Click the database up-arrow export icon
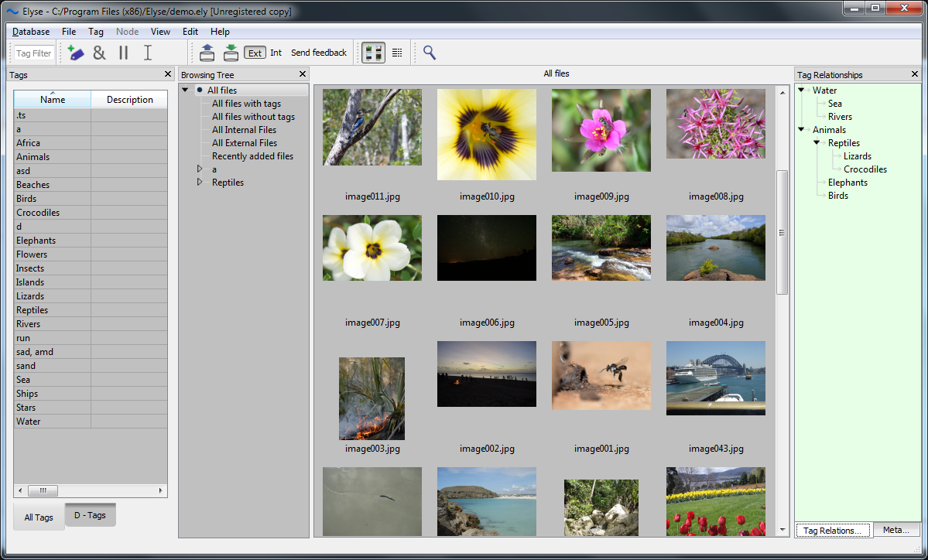 pos(207,53)
